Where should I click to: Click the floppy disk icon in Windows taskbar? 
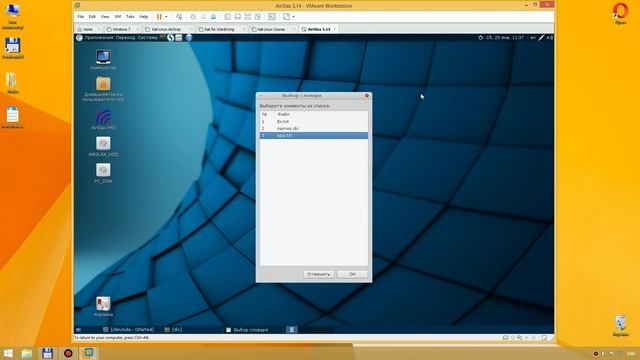pyautogui.click(x=47, y=353)
